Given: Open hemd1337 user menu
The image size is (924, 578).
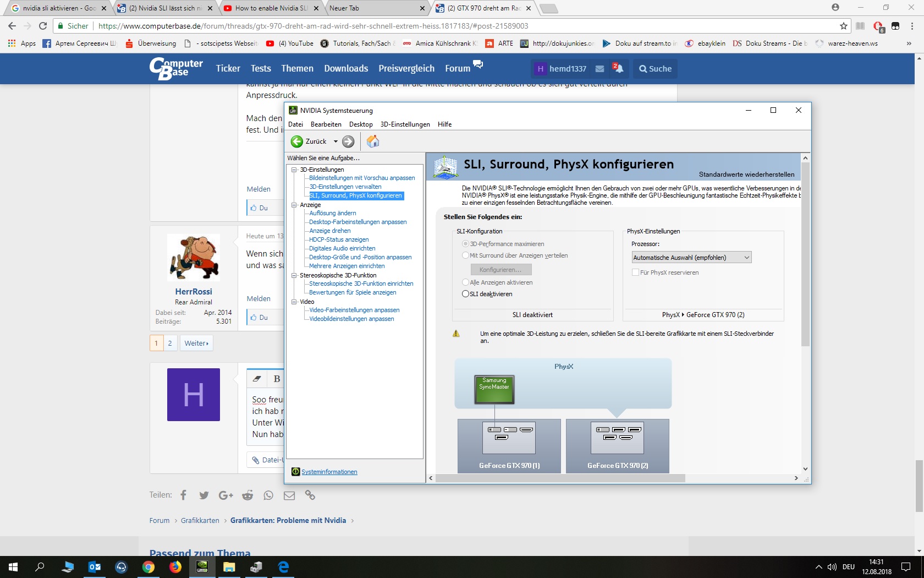Looking at the screenshot, I should point(562,69).
